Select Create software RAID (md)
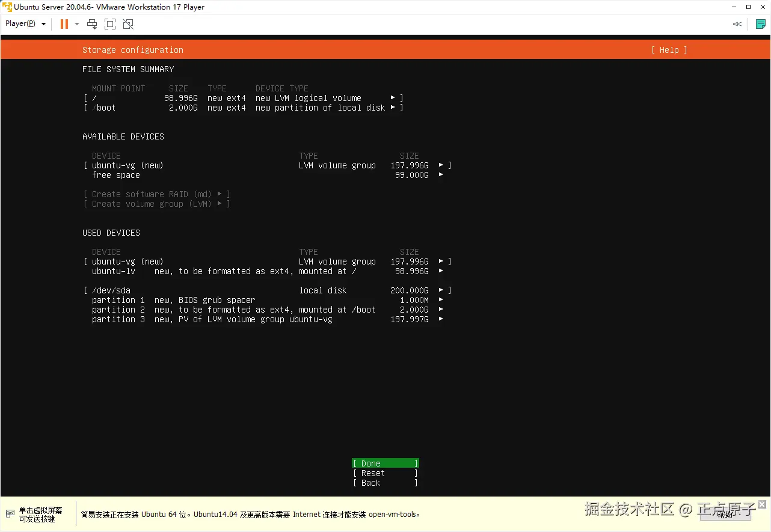The width and height of the screenshot is (771, 532). [157, 194]
